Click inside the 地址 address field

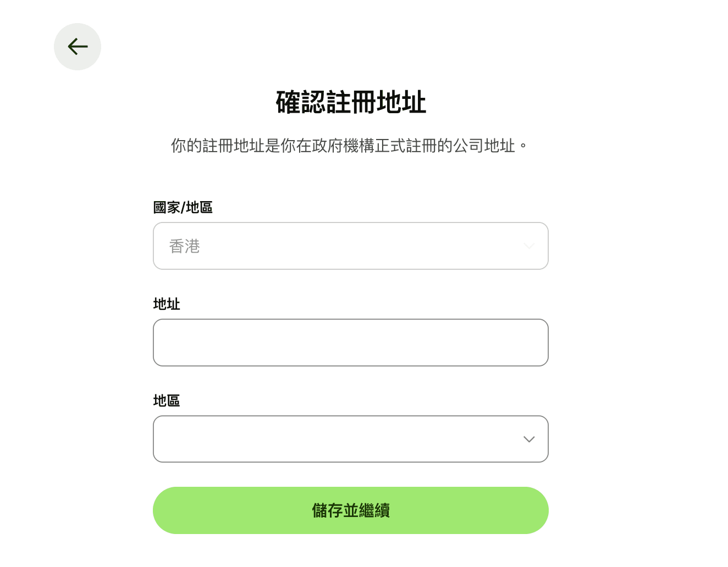(350, 342)
